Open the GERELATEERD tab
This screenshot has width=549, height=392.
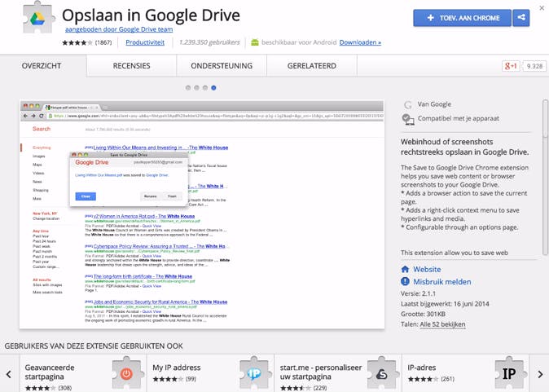coord(312,66)
